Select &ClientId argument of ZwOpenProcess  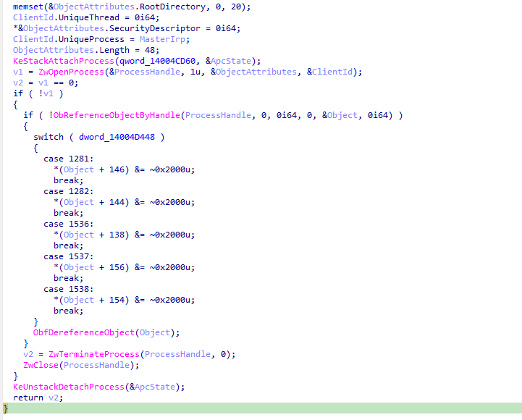[x=330, y=72]
